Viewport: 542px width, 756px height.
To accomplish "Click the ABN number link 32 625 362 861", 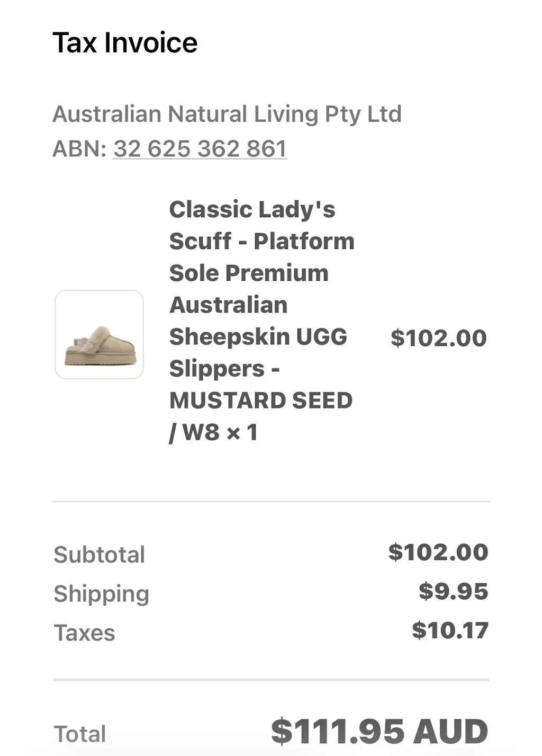I will 200,149.
